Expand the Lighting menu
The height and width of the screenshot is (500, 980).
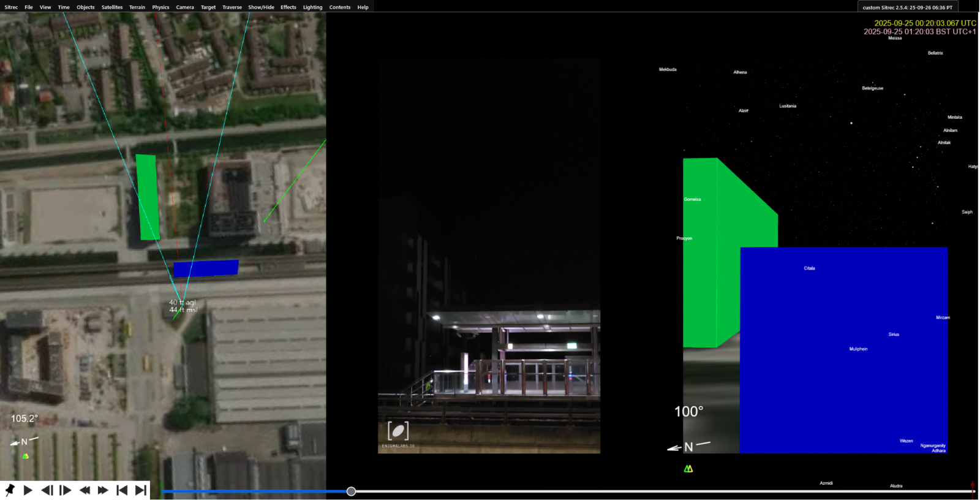click(x=312, y=7)
